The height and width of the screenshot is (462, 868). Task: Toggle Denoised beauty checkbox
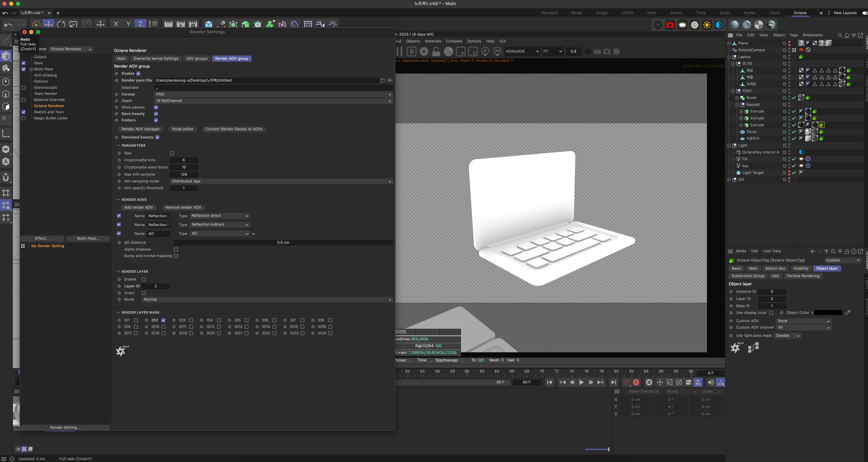[x=157, y=137]
